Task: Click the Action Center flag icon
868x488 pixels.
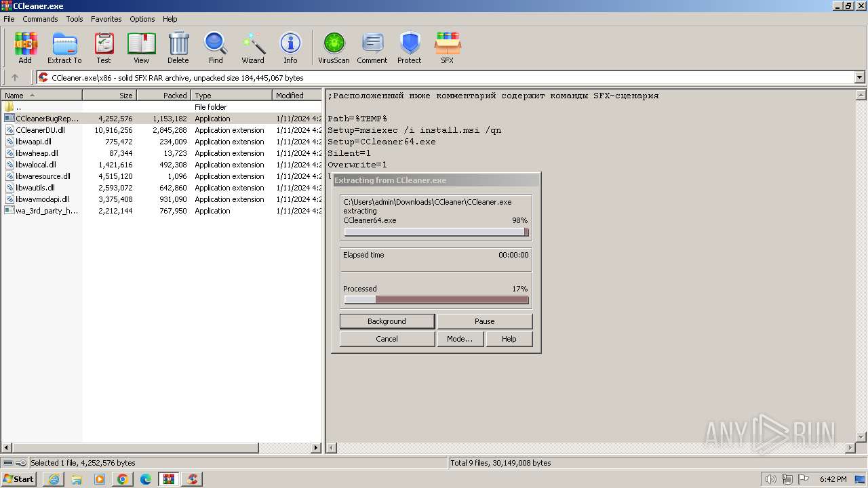Action: [804, 479]
